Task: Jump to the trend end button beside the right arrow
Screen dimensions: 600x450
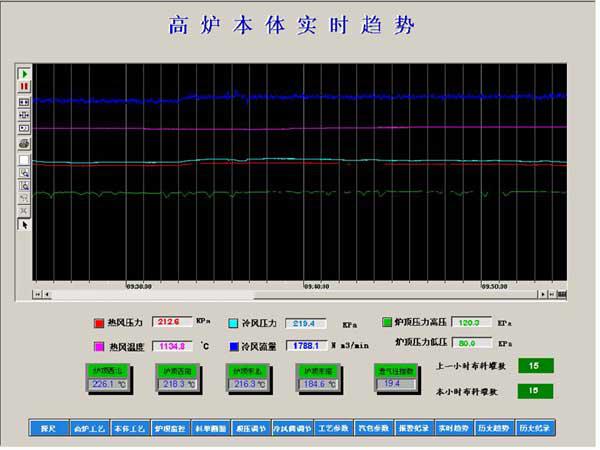Action: pyautogui.click(x=552, y=294)
